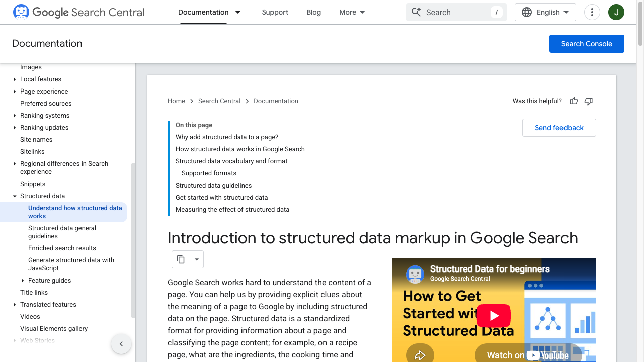Click Watch on YouTube button
644x362 pixels.
click(x=527, y=354)
